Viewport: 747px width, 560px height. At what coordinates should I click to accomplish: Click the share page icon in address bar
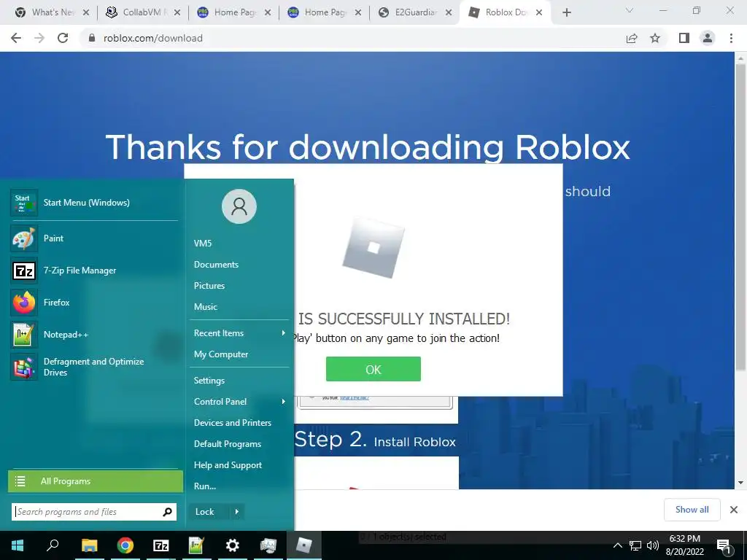click(632, 38)
